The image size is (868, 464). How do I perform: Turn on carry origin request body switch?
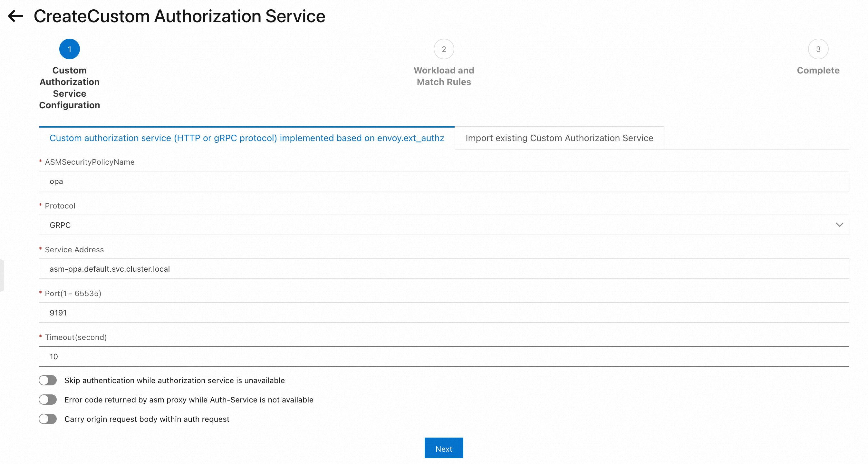pyautogui.click(x=47, y=419)
